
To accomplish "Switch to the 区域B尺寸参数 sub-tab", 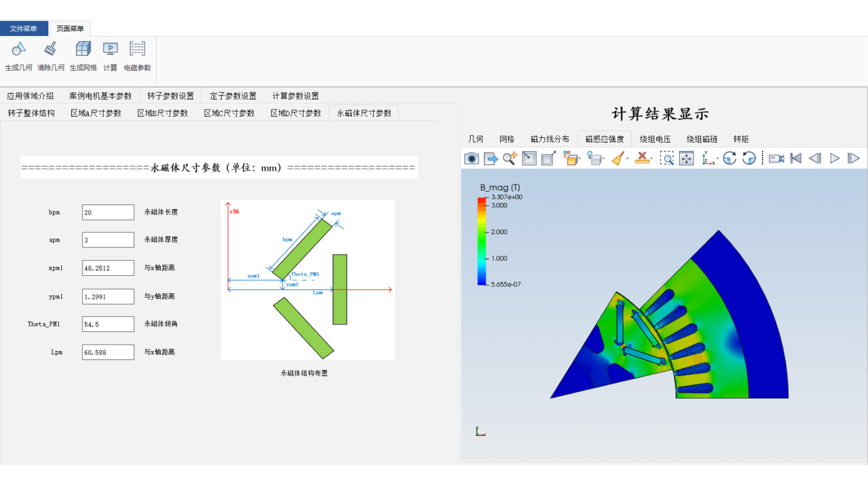I will (x=163, y=113).
